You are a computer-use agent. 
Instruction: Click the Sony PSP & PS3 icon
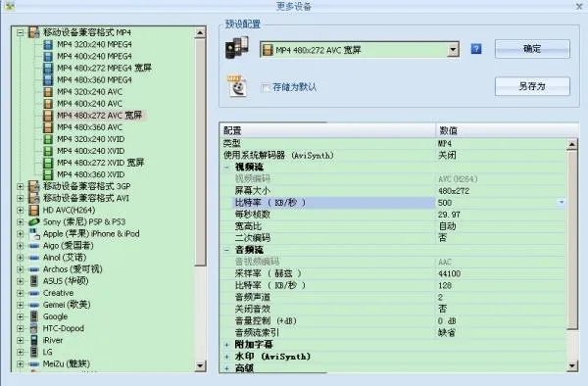[33, 221]
